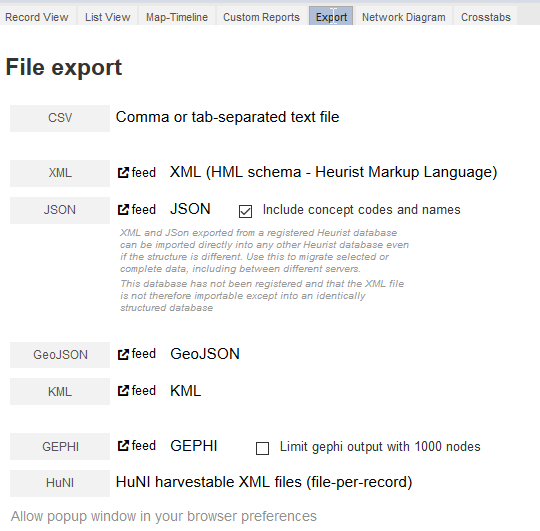Click the HuNI export button
The height and width of the screenshot is (531, 540).
pos(60,483)
